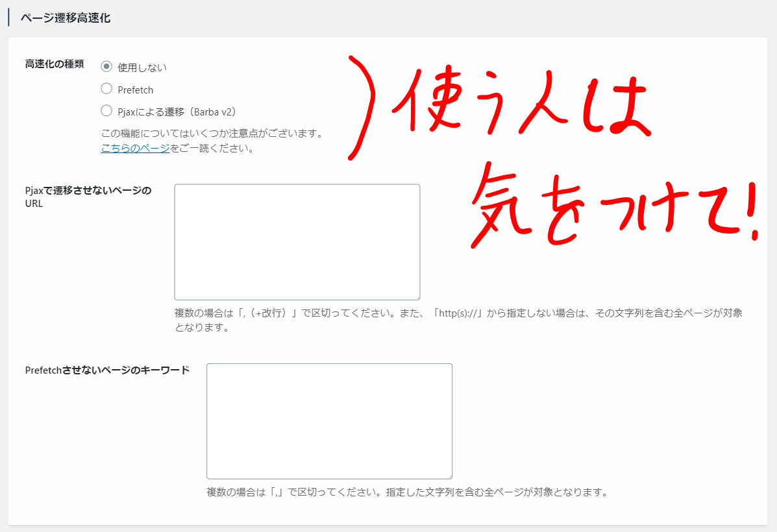
Task: Click the red hand-drawn bracket beside the radio options
Action: click(x=364, y=107)
